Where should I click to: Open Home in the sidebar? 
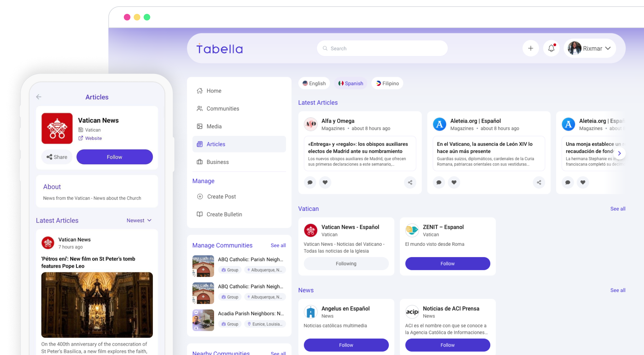click(x=239, y=91)
